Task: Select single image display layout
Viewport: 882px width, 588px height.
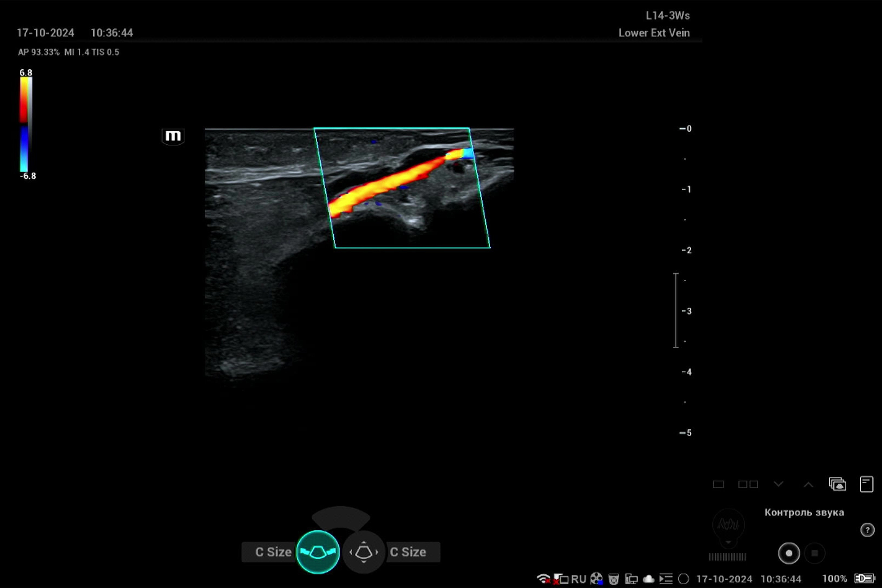Action: pos(718,484)
